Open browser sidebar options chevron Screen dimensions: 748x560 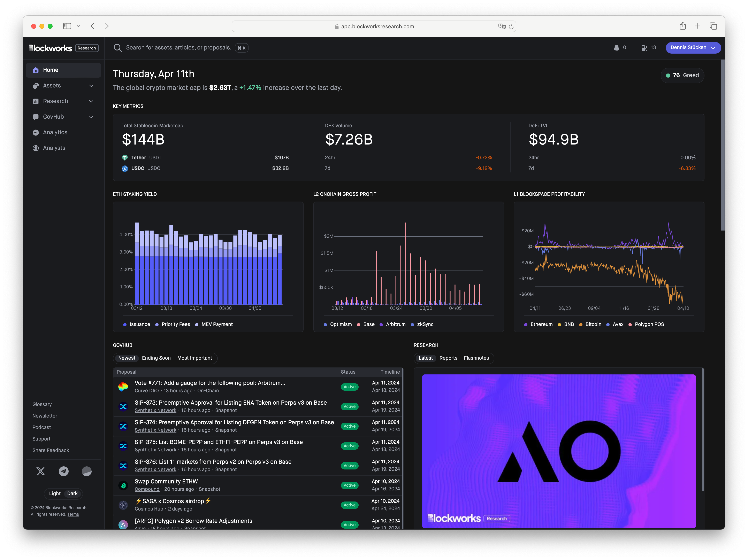(78, 26)
